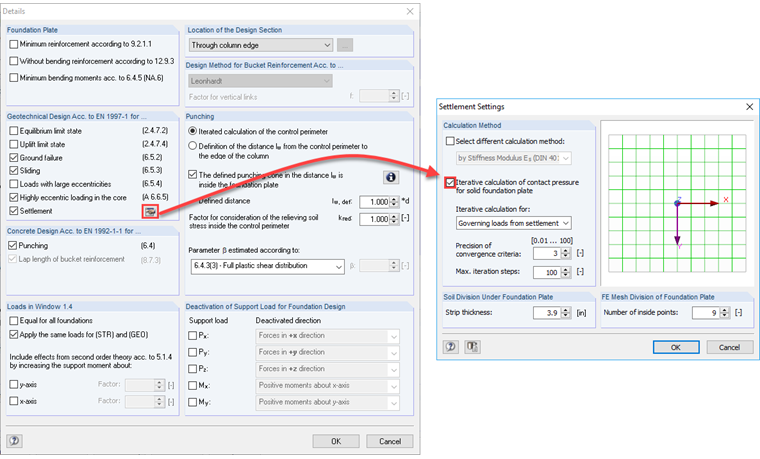
Task: Check the Px support load deactivation
Action: tap(192, 335)
